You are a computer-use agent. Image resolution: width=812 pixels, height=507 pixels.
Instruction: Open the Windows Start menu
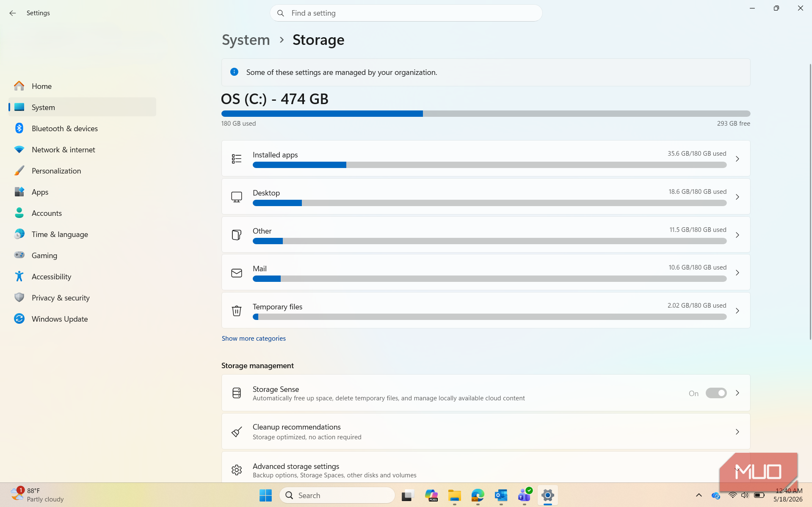[x=265, y=495]
